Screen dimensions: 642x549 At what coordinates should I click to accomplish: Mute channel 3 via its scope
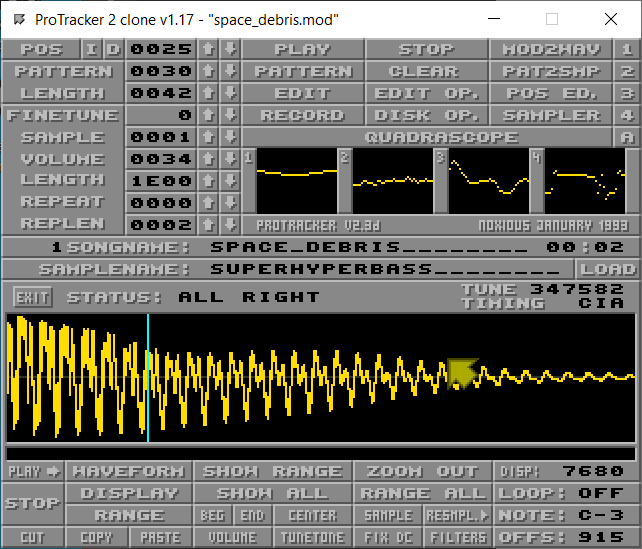pyautogui.click(x=489, y=181)
